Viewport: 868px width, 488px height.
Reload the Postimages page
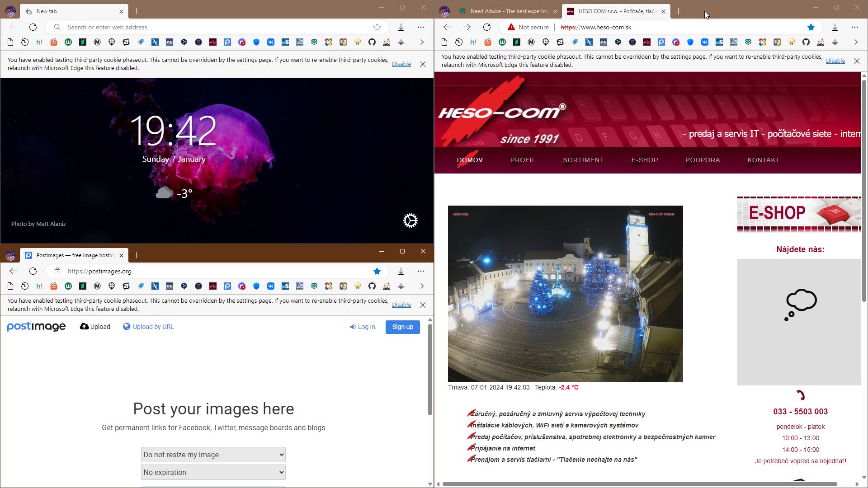point(33,271)
